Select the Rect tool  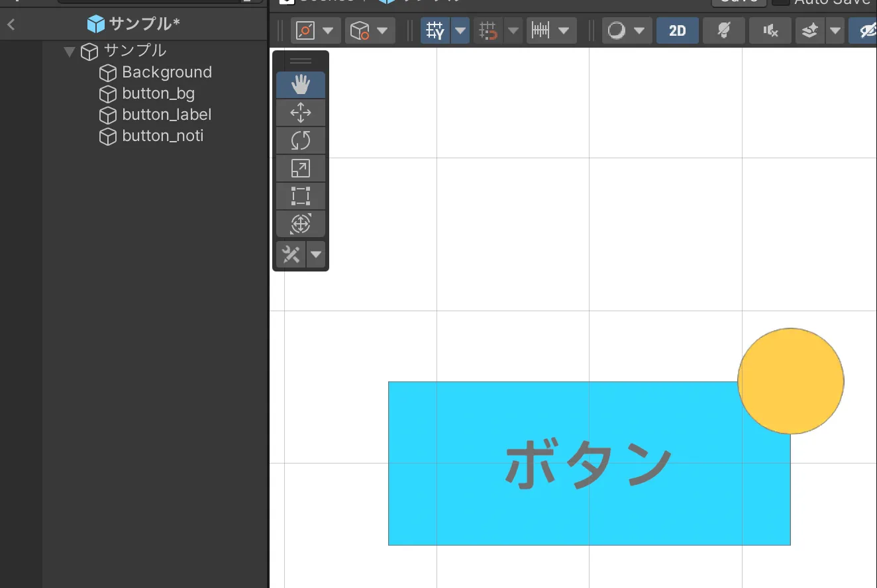300,197
